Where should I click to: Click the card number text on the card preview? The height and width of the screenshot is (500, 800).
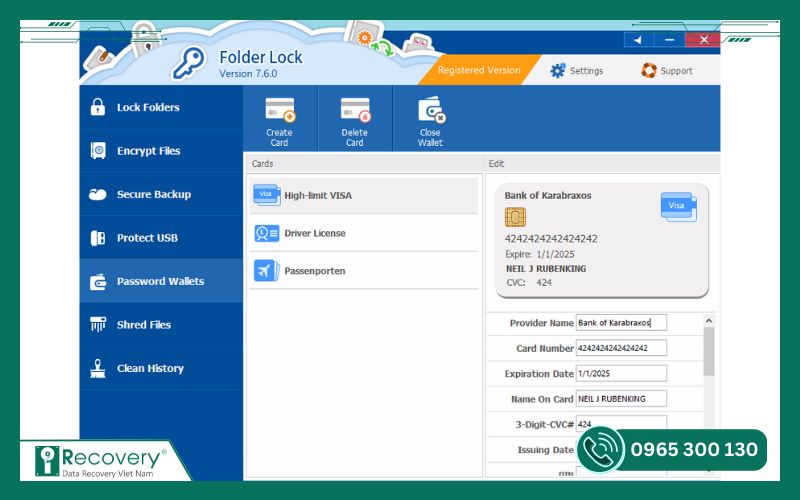(551, 239)
